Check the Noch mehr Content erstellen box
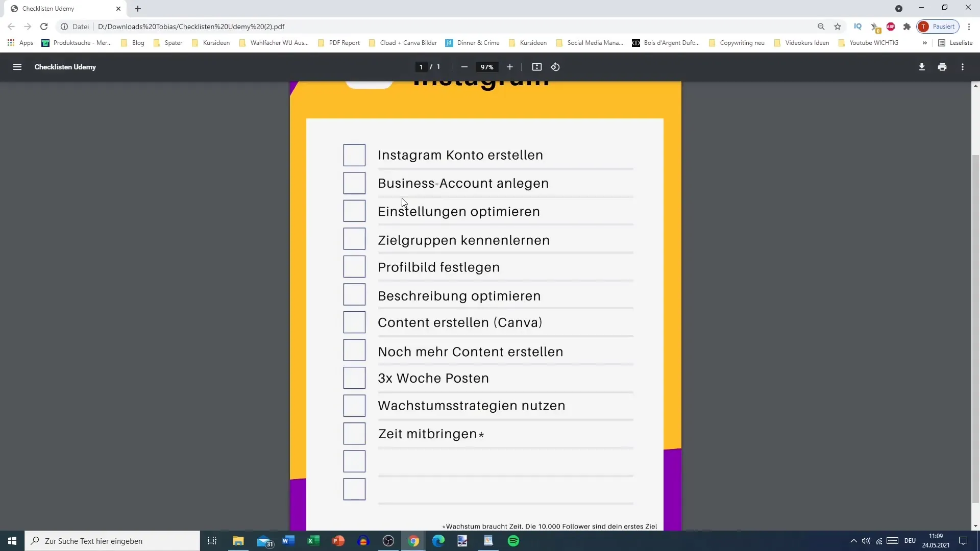This screenshot has width=980, height=551. [x=354, y=350]
